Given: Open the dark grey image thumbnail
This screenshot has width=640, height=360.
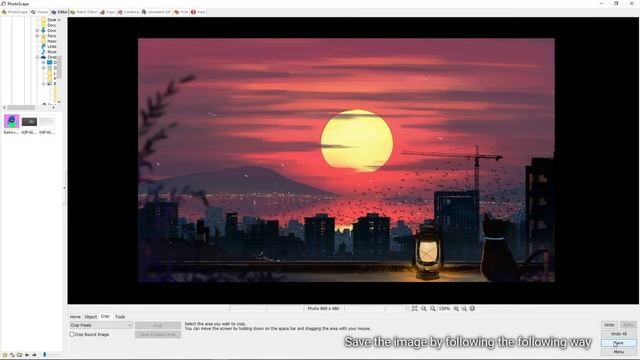Looking at the screenshot, I should [x=29, y=122].
